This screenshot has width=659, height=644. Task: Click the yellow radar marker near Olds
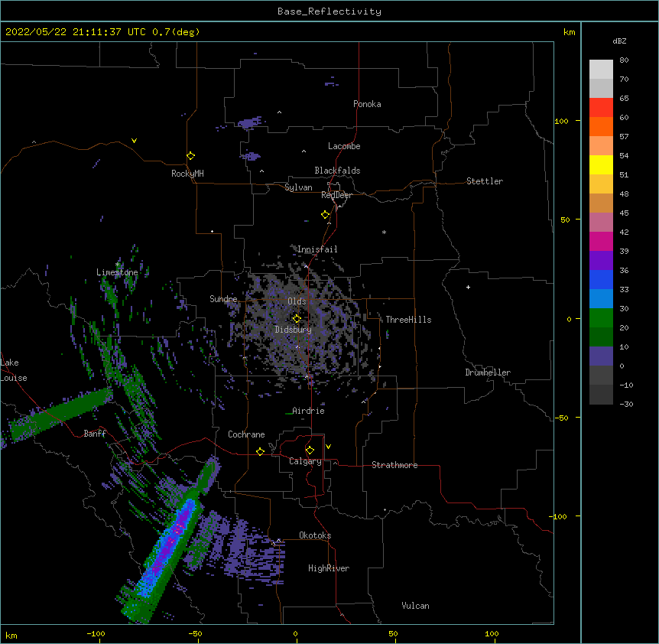pos(297,318)
